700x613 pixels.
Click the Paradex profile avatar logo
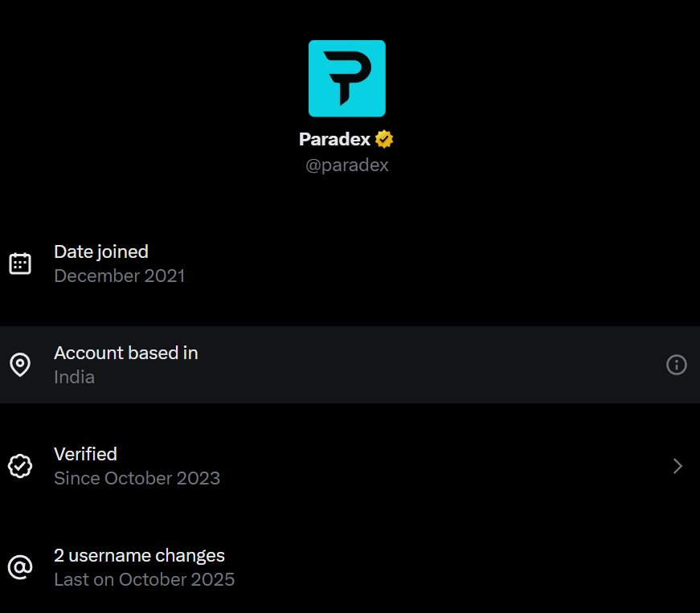point(347,78)
